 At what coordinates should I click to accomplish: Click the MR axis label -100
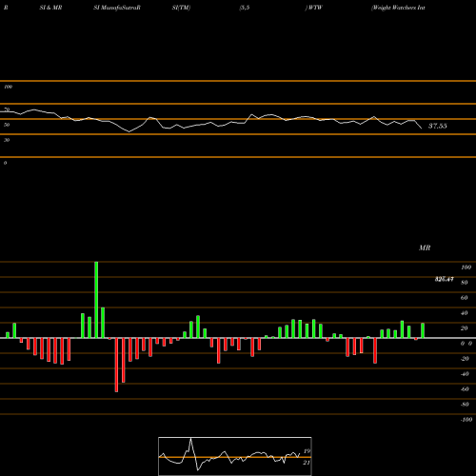pos(466,420)
